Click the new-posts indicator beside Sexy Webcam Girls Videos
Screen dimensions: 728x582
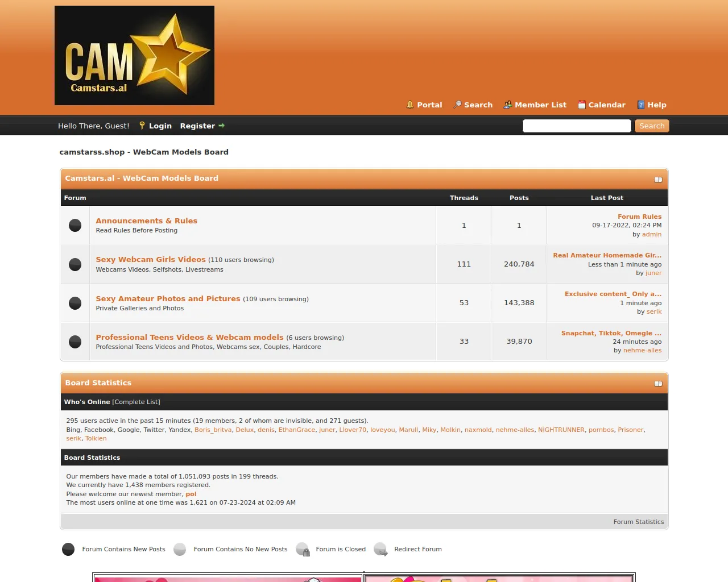coord(75,264)
